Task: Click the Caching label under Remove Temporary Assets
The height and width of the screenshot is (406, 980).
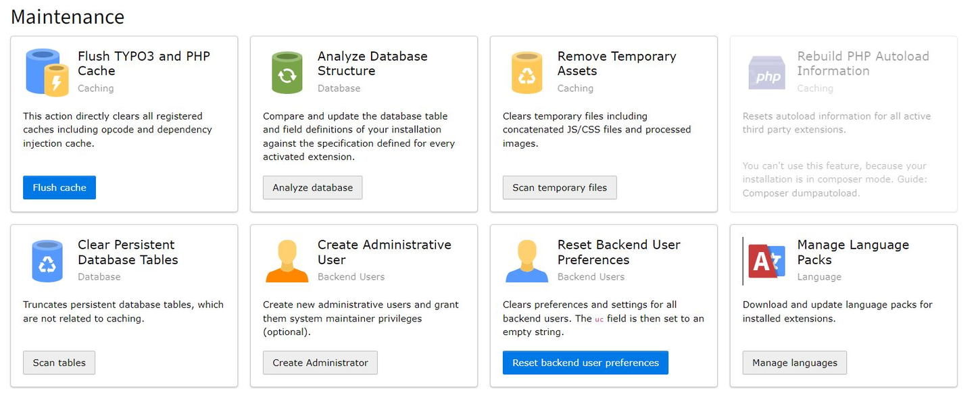Action: click(x=575, y=88)
